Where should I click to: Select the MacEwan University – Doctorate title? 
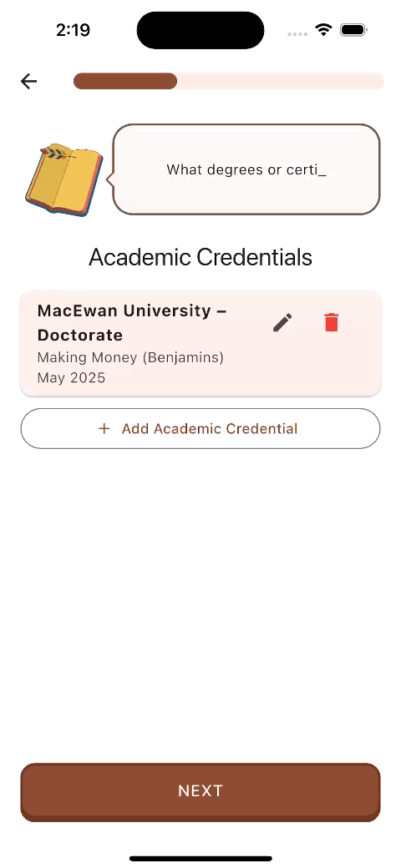click(132, 323)
